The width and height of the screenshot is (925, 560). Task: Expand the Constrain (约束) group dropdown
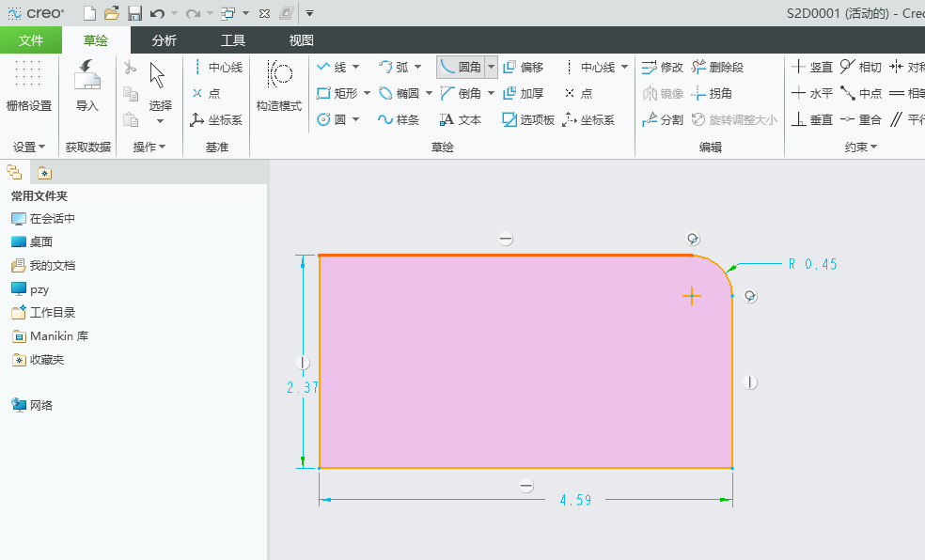pos(860,147)
